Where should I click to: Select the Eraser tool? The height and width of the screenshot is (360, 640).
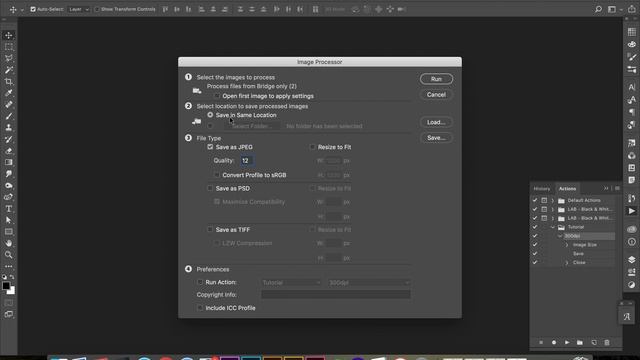click(x=9, y=151)
